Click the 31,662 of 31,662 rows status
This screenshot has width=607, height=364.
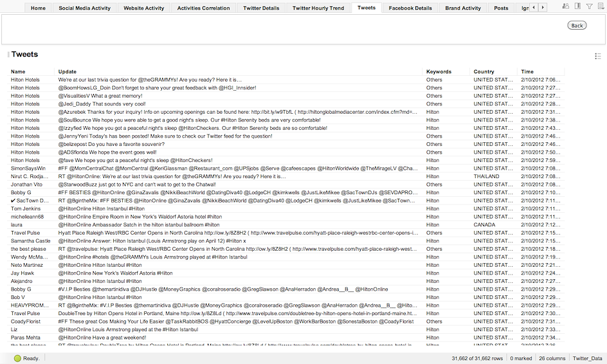click(477, 359)
